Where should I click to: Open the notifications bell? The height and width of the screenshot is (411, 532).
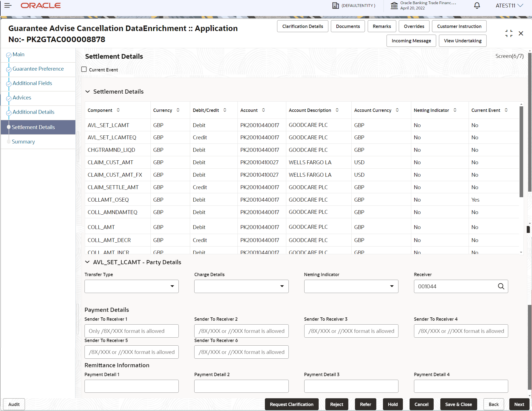(x=477, y=6)
